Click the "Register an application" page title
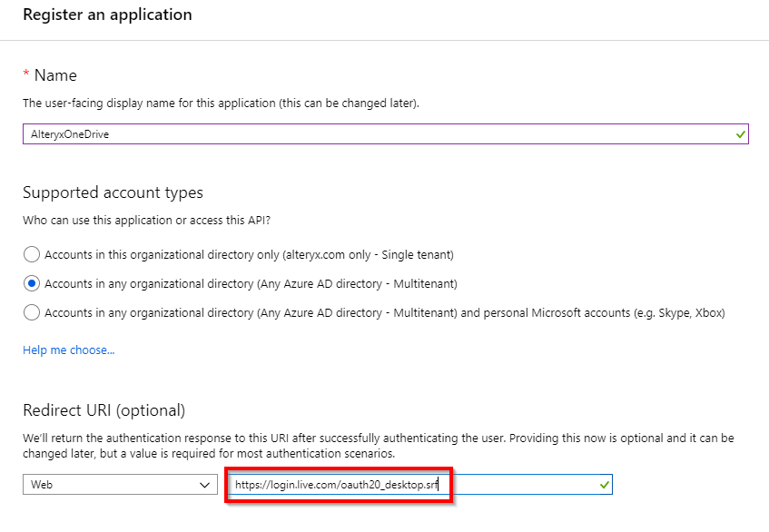Image resolution: width=769 pixels, height=532 pixels. click(x=107, y=15)
